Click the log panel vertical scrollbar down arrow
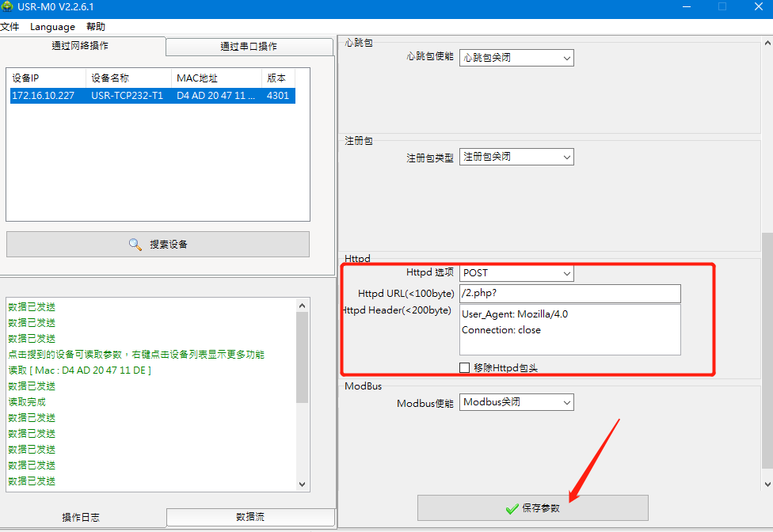Image resolution: width=773 pixels, height=532 pixels. [302, 484]
